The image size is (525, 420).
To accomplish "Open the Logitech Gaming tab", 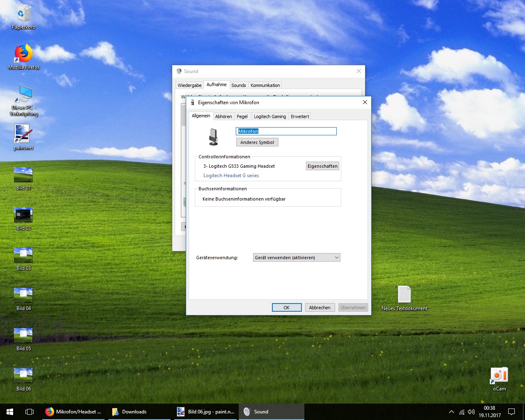I will (x=270, y=116).
